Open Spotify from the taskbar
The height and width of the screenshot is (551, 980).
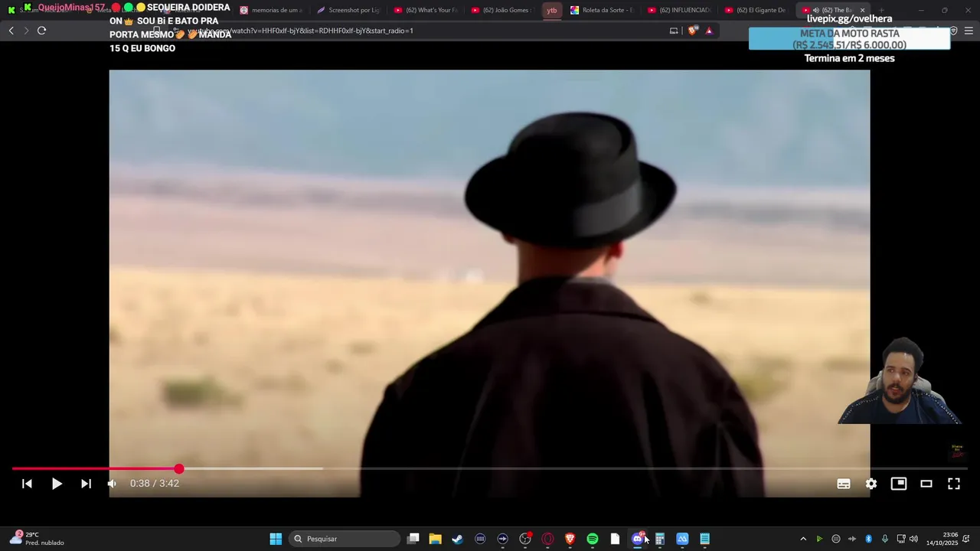(593, 539)
